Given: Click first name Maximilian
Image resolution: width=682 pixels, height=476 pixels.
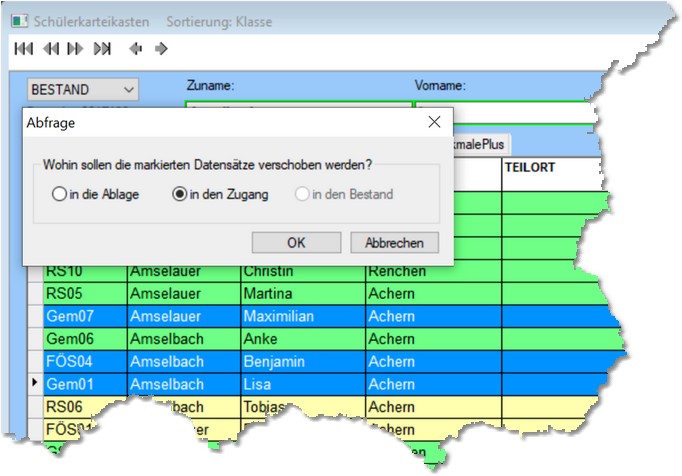Looking at the screenshot, I should [x=303, y=316].
